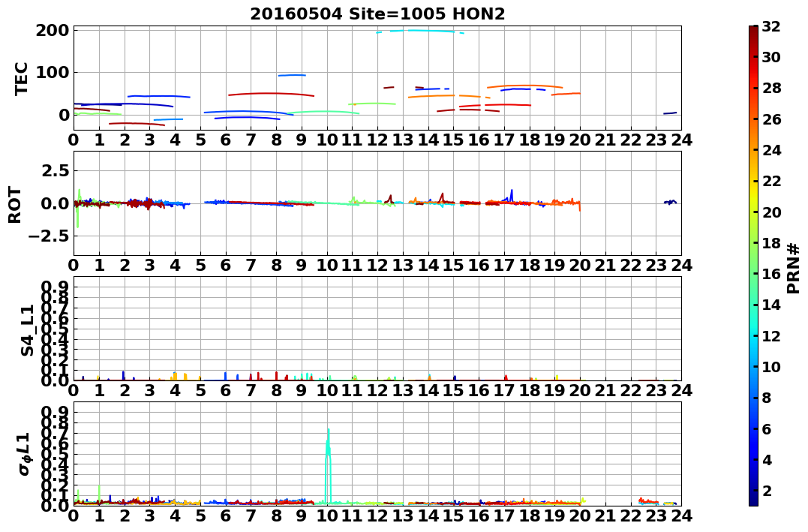Click colorbar tick label '18'
This screenshot has width=808, height=532.
(772, 243)
